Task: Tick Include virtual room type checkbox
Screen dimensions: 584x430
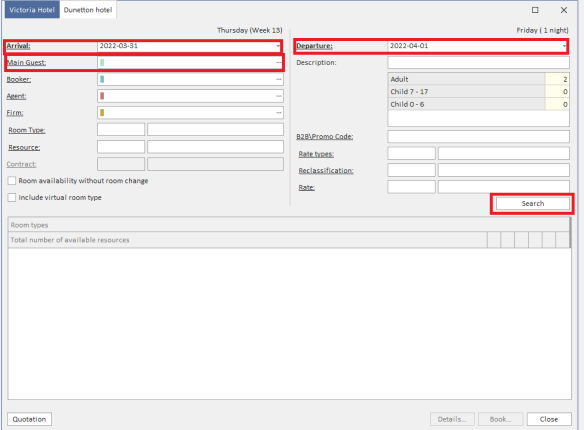Action: pyautogui.click(x=12, y=198)
